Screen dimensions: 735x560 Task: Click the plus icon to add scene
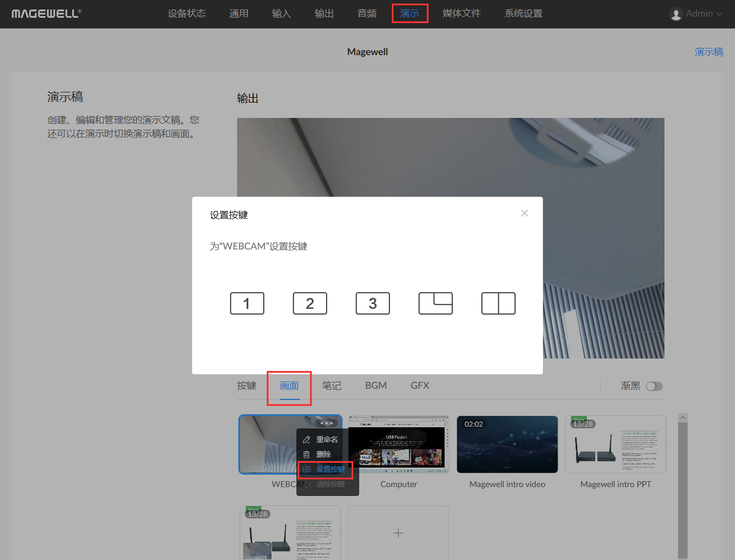pos(398,533)
